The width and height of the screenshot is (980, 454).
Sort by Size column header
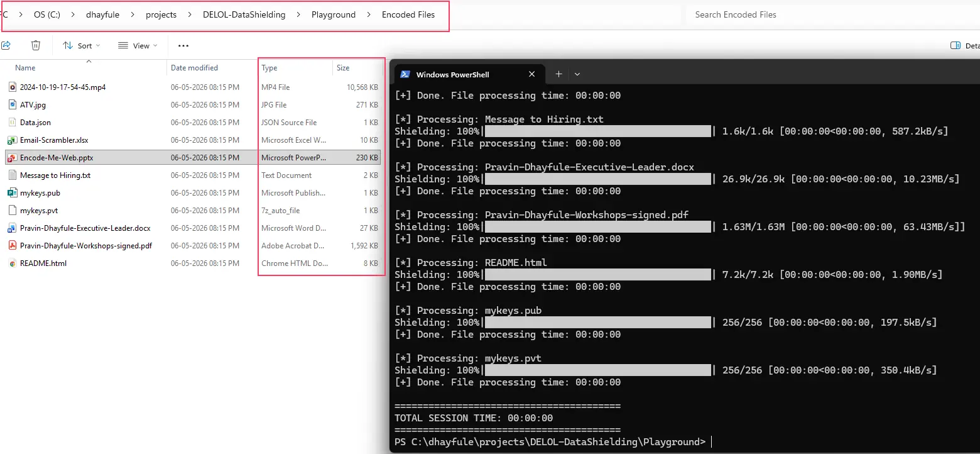(x=343, y=68)
